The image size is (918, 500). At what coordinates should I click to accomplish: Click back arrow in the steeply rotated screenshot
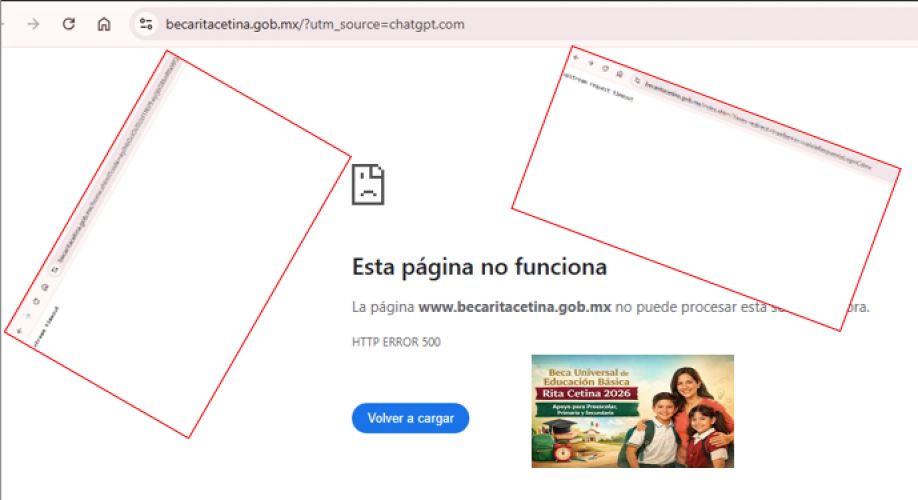coord(19,331)
